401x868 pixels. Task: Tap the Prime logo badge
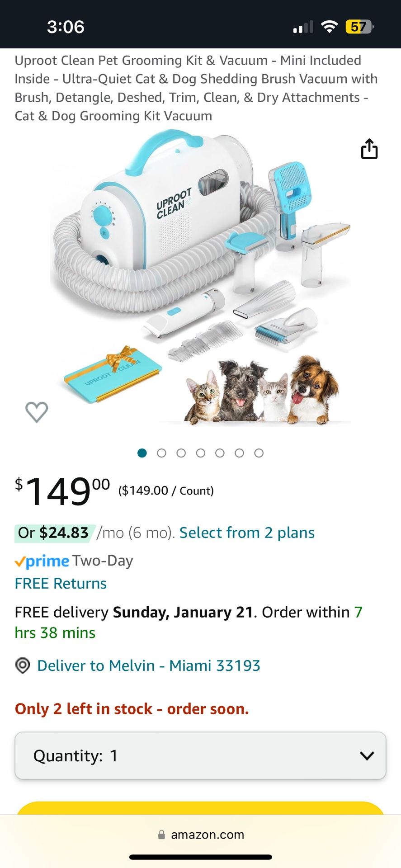42,561
